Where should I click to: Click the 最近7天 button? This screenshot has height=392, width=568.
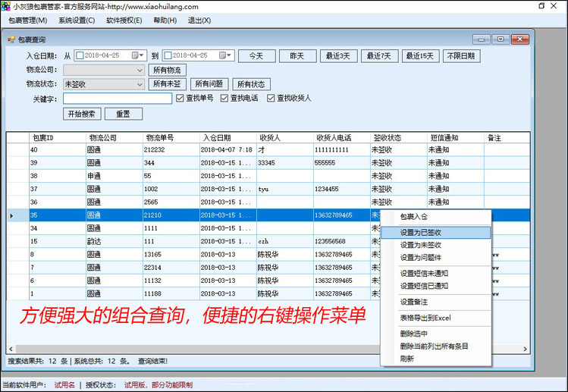click(x=380, y=56)
